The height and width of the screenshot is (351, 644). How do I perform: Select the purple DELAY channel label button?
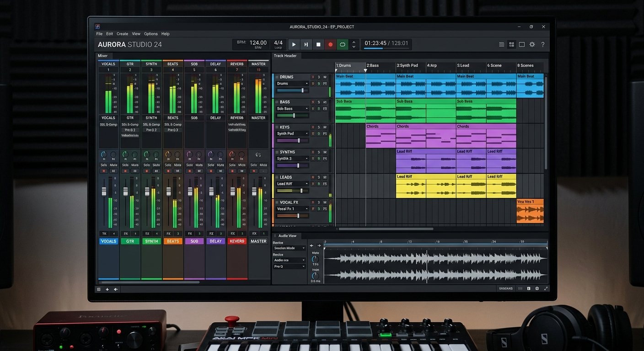(x=215, y=241)
